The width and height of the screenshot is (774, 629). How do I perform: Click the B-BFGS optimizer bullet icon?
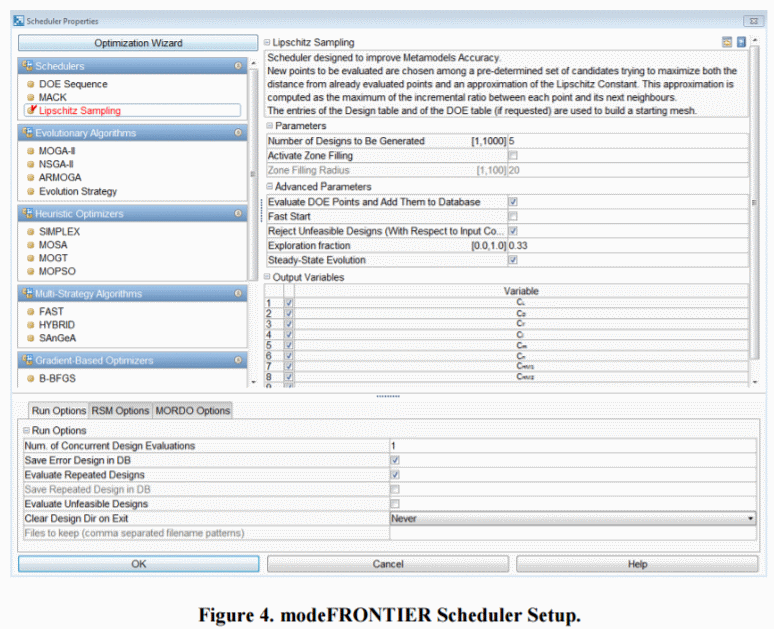pos(31,379)
